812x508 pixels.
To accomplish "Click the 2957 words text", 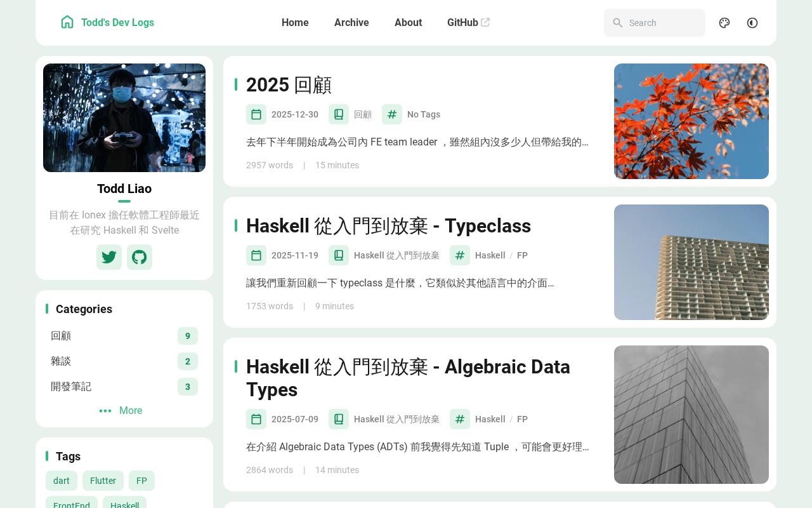I will tap(270, 165).
